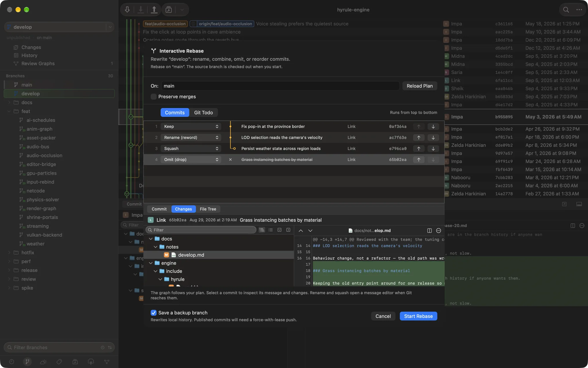The height and width of the screenshot is (368, 588).
Task: Select develop.md in the changes tree
Action: click(x=219, y=255)
